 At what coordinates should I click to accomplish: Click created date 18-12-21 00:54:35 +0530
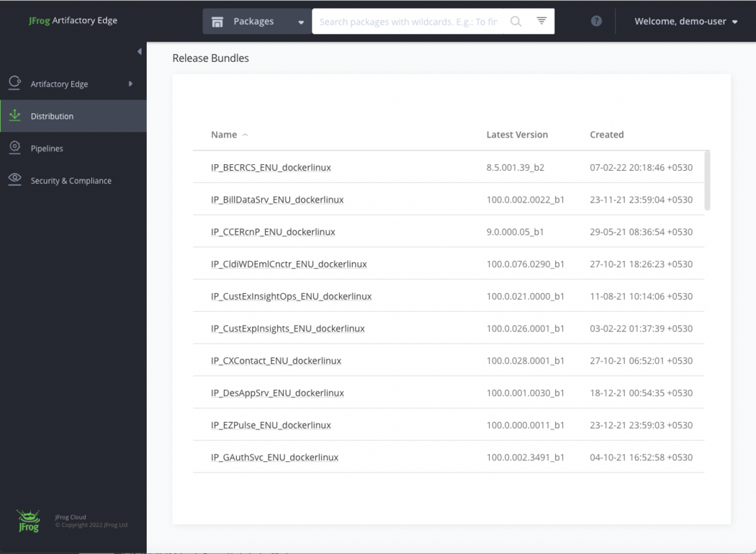(x=642, y=393)
